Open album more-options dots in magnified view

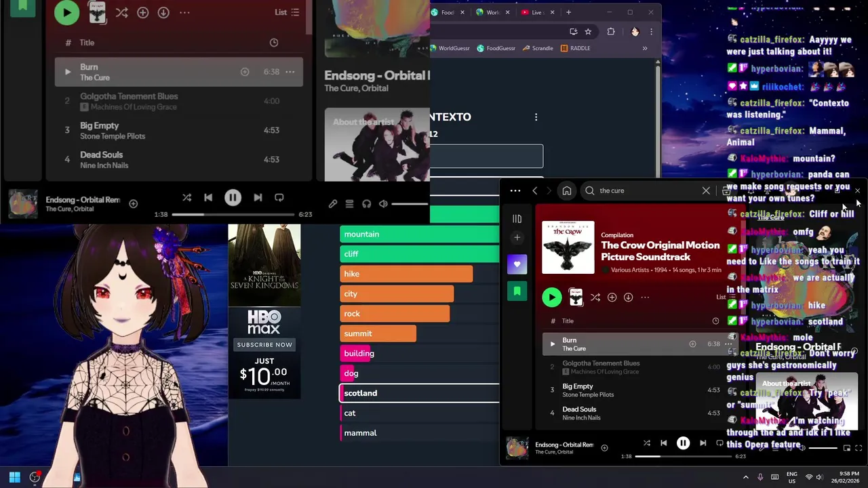(184, 12)
